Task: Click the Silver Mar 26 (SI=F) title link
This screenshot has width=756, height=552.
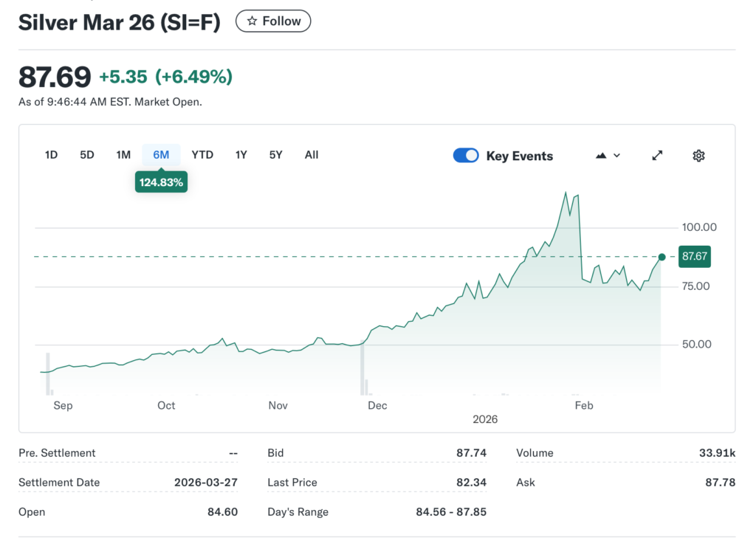Action: coord(118,22)
